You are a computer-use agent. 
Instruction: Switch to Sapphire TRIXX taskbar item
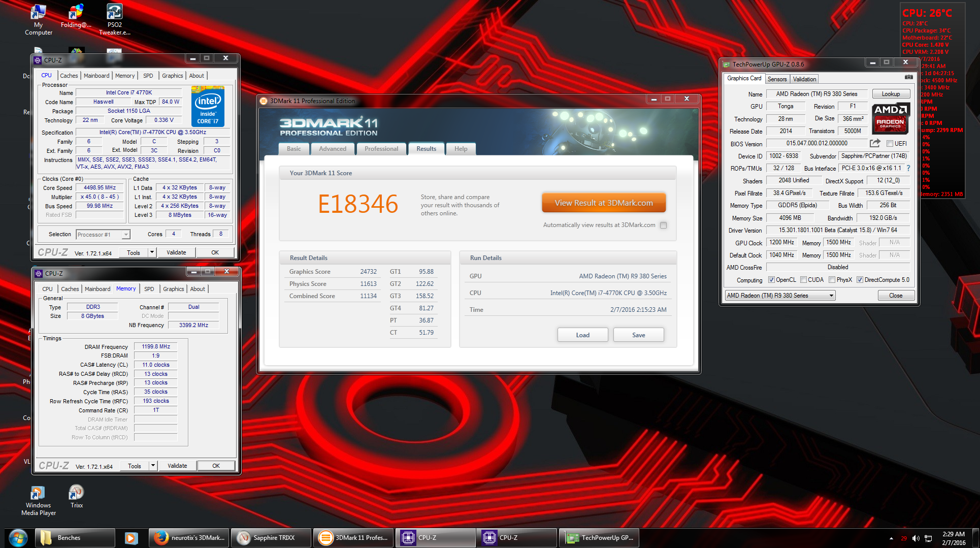tap(271, 538)
